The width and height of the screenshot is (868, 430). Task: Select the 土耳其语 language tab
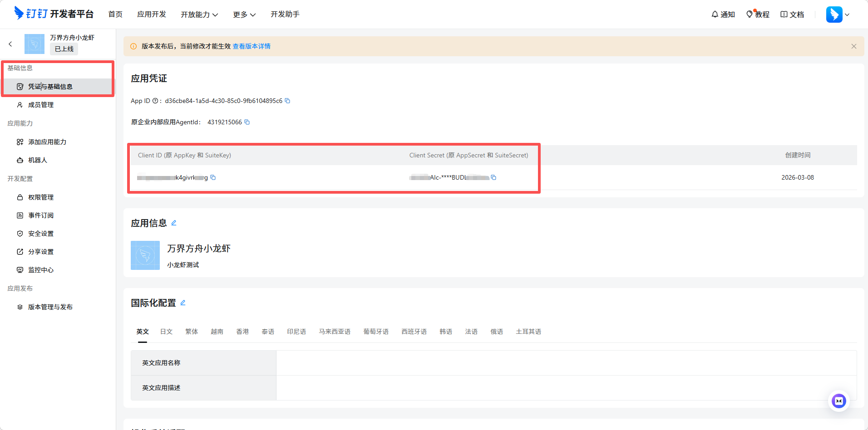click(x=528, y=332)
